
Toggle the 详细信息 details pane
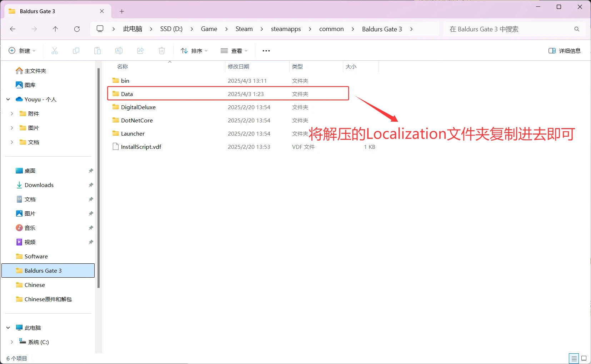(565, 51)
